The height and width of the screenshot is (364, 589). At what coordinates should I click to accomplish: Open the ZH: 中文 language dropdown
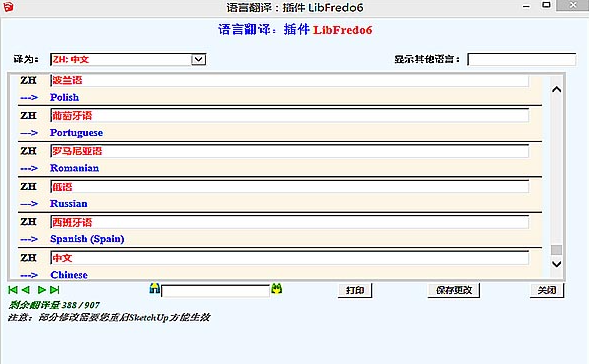tap(128, 59)
